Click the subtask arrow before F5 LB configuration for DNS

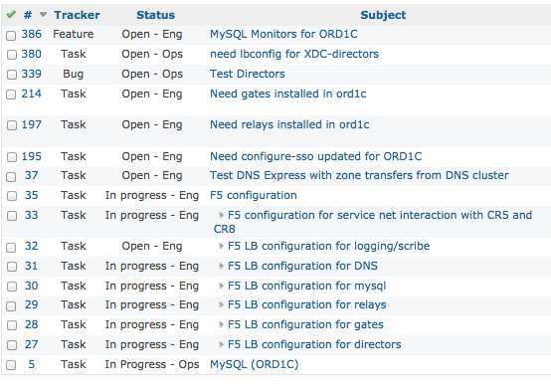[x=221, y=266]
